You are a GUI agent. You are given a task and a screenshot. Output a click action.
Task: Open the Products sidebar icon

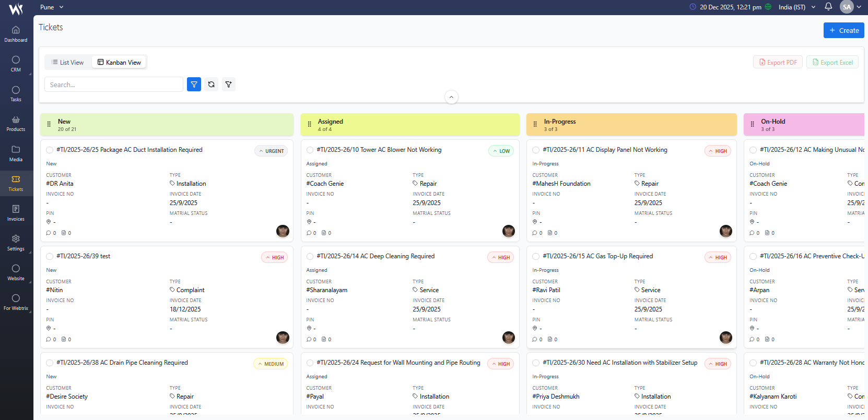(16, 124)
